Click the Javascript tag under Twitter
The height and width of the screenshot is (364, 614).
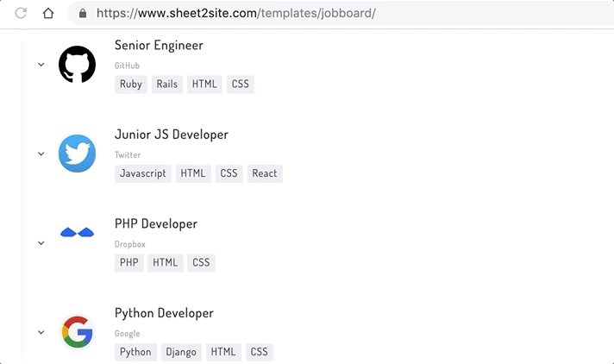[x=143, y=173]
